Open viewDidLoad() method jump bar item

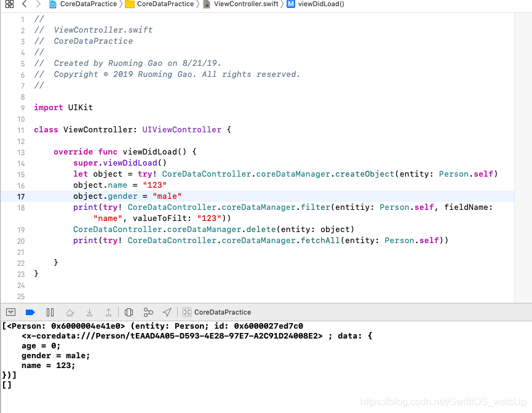point(321,4)
